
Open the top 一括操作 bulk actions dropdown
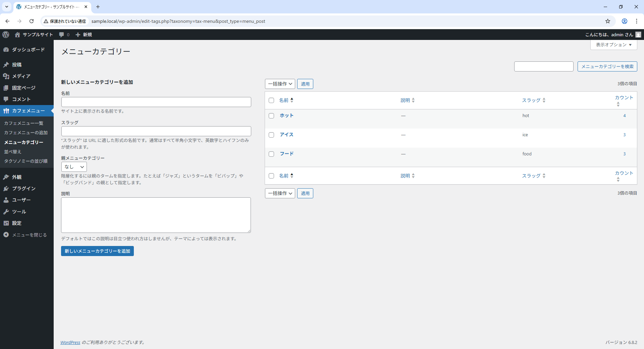(280, 84)
